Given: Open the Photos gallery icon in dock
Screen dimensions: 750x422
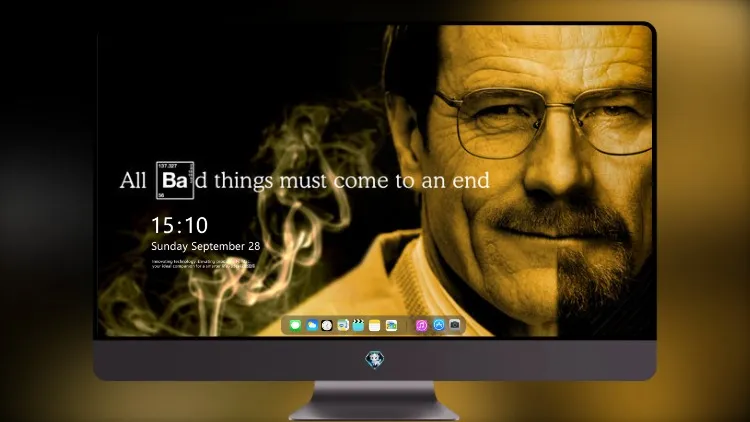Looking at the screenshot, I should [391, 325].
